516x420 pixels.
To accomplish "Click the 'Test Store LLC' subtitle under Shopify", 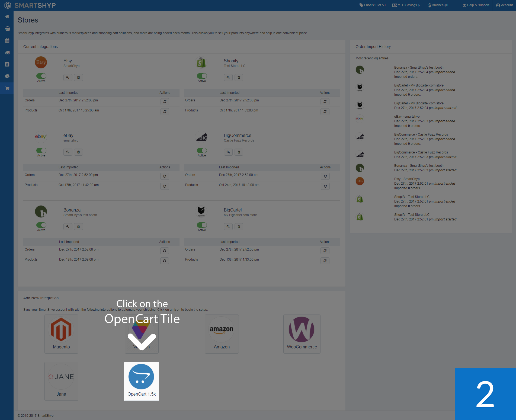I will click(235, 66).
